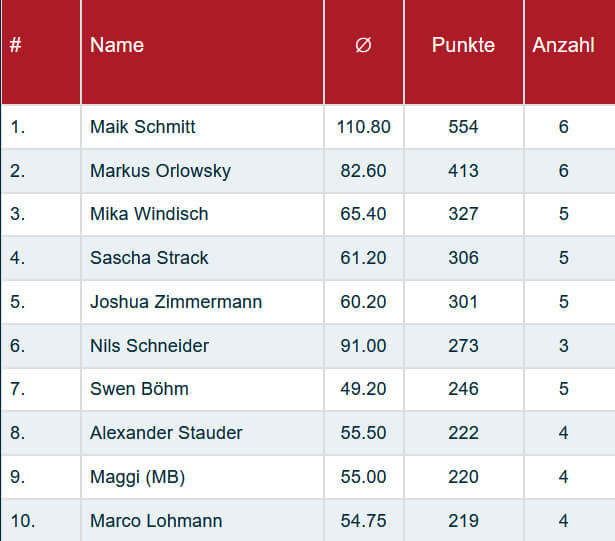615x541 pixels.
Task: Select Markus Orlowsky's name
Action: [x=160, y=171]
